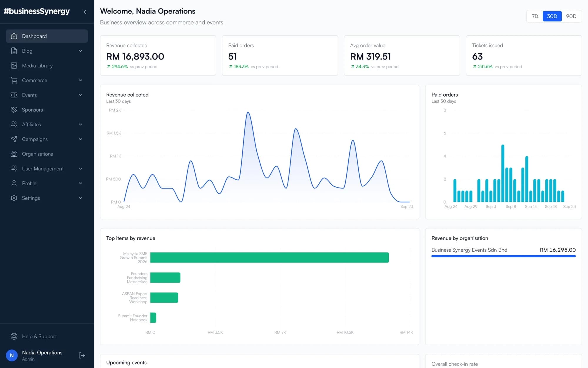Click the Sponsors handshake icon
This screenshot has height=368, width=588.
(x=14, y=110)
